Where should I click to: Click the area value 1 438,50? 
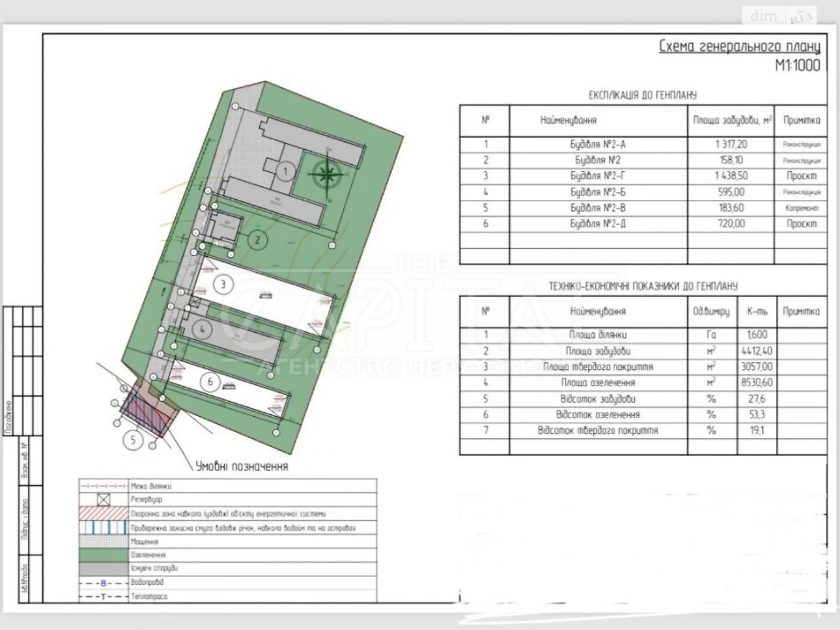coord(731,176)
